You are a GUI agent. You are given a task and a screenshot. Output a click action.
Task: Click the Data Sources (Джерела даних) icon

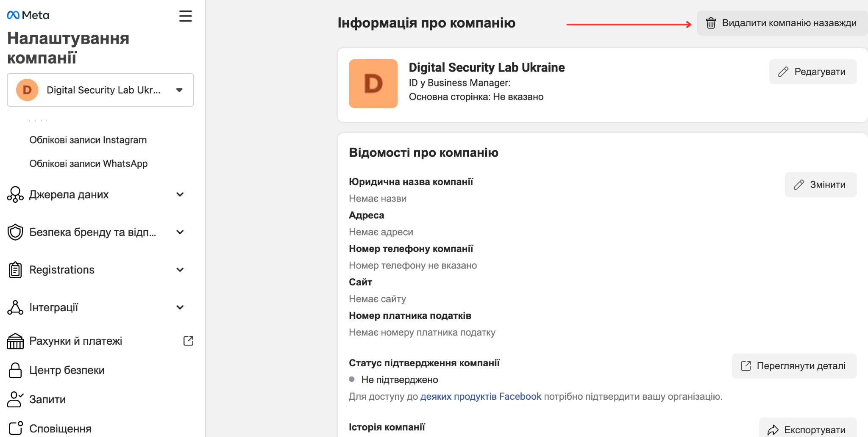pos(15,195)
